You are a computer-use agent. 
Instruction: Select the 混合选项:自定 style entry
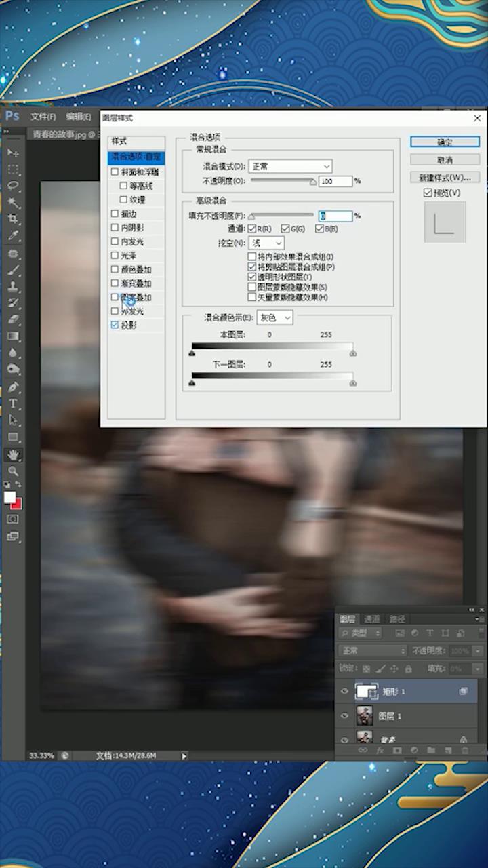(x=136, y=157)
